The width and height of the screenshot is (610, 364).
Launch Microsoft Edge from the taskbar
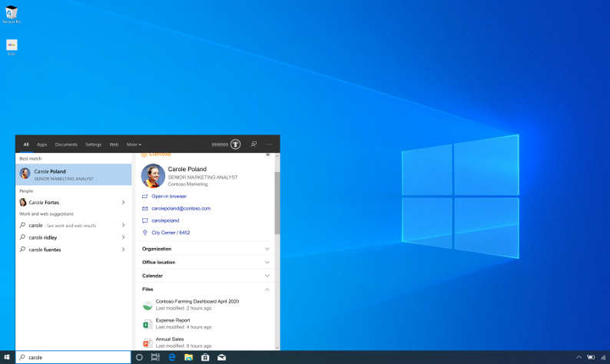tap(171, 357)
